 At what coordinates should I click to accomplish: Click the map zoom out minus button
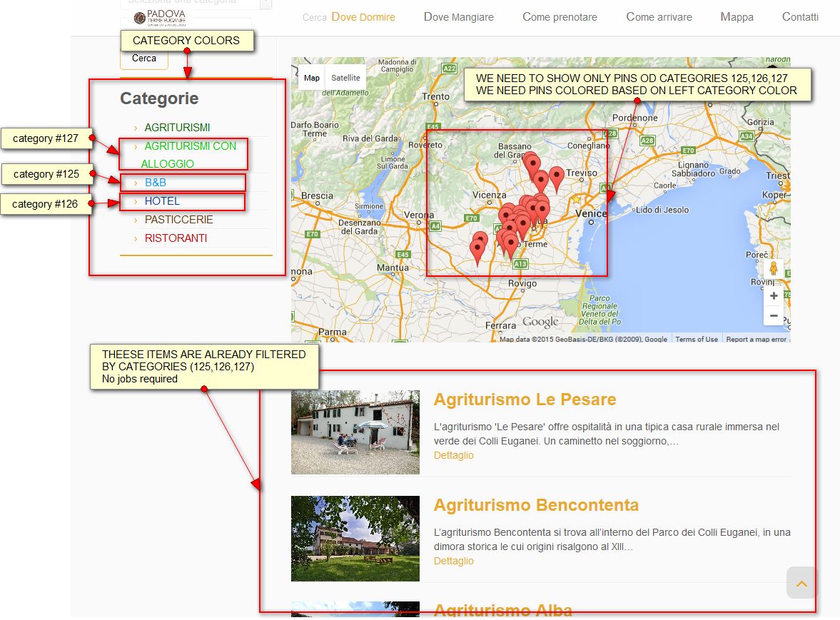pos(774,315)
